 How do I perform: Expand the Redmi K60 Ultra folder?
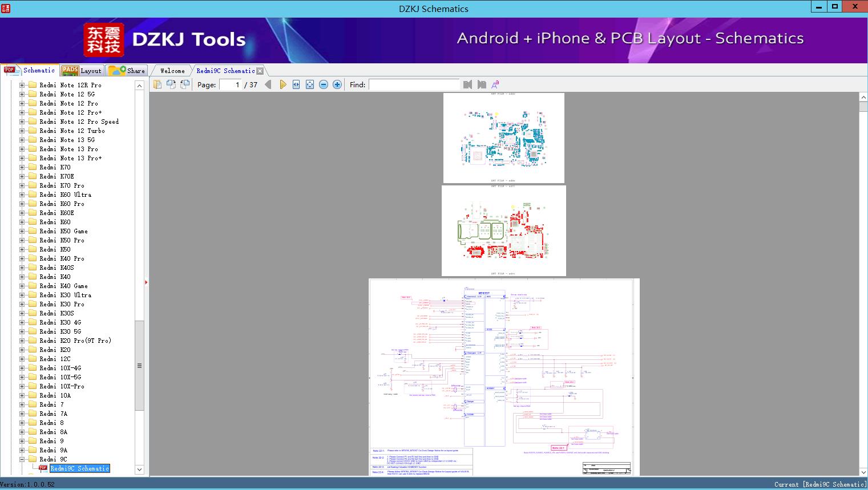22,195
